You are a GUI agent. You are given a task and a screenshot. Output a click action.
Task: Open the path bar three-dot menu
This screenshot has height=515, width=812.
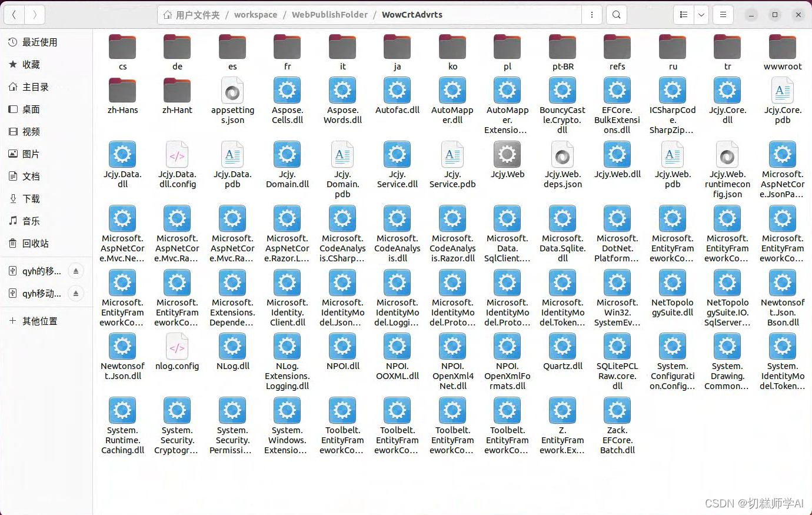(592, 15)
